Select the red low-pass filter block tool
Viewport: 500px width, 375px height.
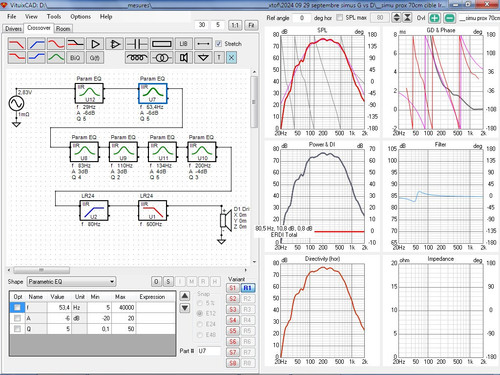[x=17, y=44]
